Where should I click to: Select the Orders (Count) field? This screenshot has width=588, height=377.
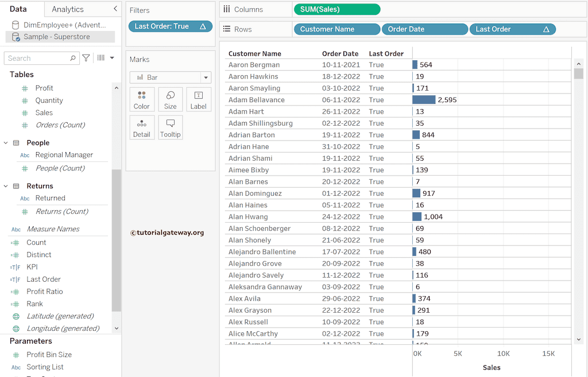point(60,125)
